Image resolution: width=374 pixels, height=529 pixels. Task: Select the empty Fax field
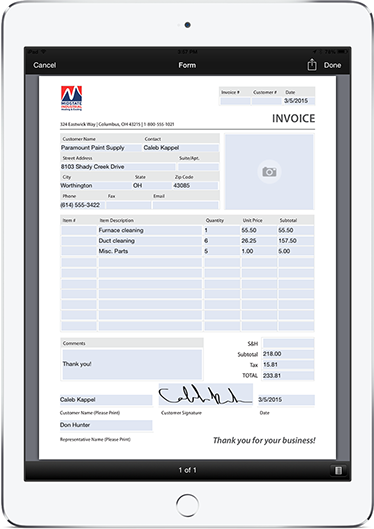point(128,205)
